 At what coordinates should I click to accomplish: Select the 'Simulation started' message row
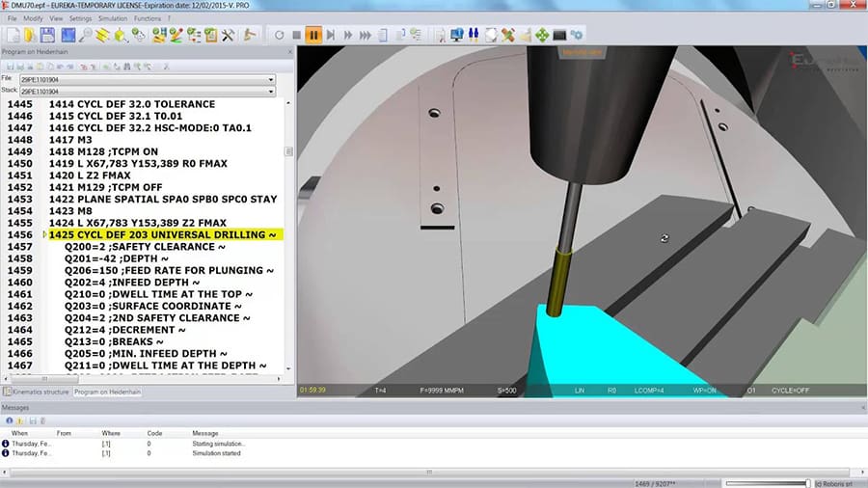click(x=216, y=453)
